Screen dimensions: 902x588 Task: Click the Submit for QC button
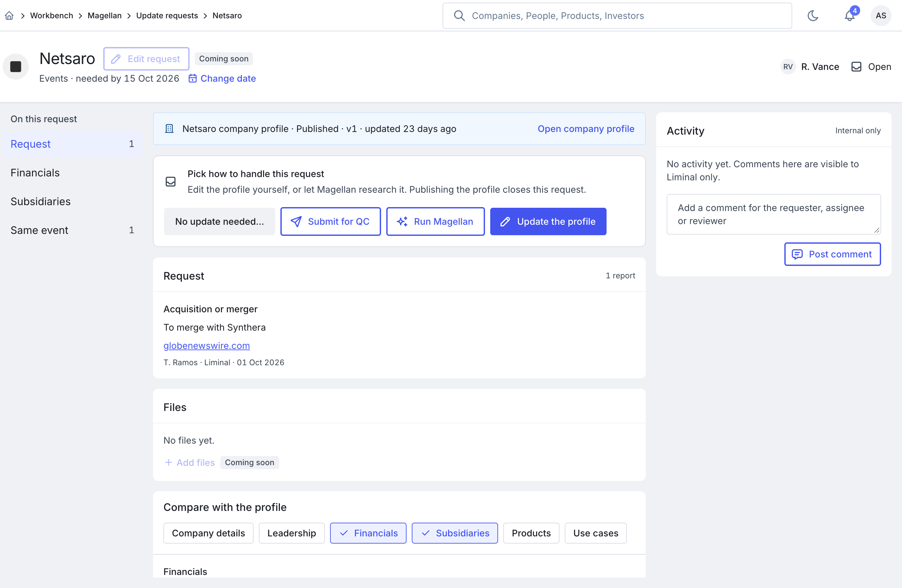(330, 221)
